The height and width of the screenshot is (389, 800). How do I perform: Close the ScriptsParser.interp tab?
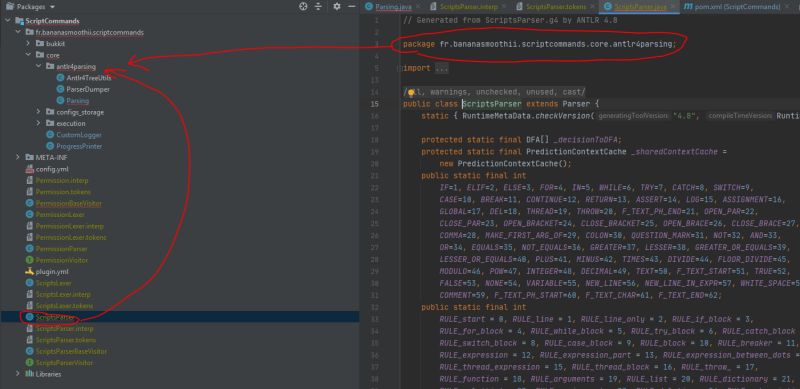504,7
